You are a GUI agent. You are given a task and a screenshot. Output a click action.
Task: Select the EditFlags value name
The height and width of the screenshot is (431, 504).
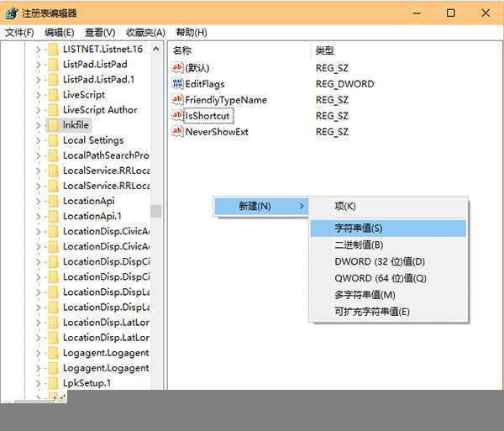(205, 84)
